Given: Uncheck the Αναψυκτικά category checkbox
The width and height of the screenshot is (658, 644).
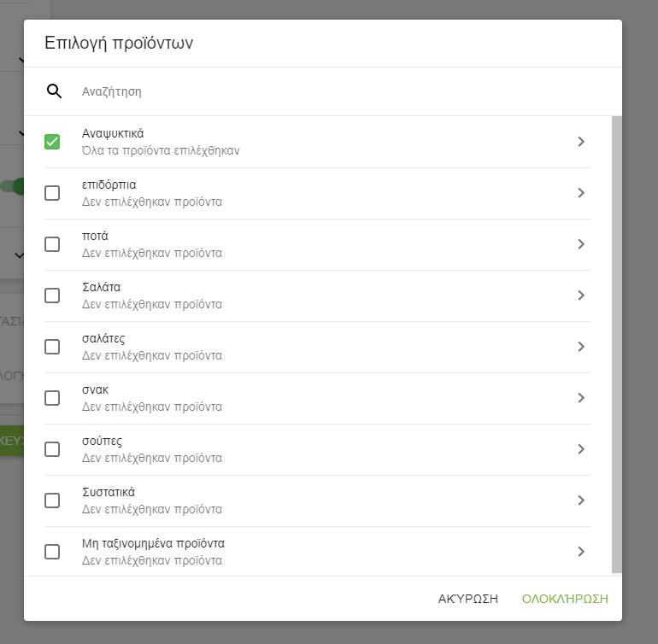Looking at the screenshot, I should [x=52, y=142].
